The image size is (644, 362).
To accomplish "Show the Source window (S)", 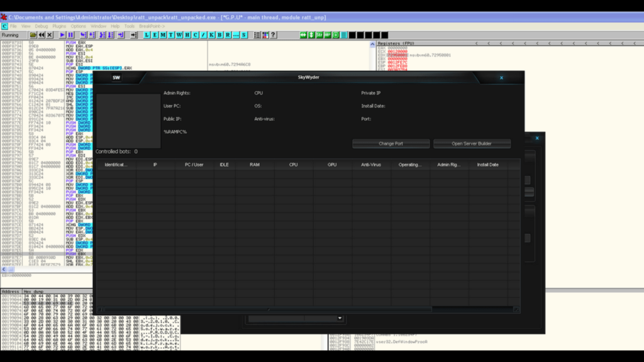I will [x=244, y=35].
